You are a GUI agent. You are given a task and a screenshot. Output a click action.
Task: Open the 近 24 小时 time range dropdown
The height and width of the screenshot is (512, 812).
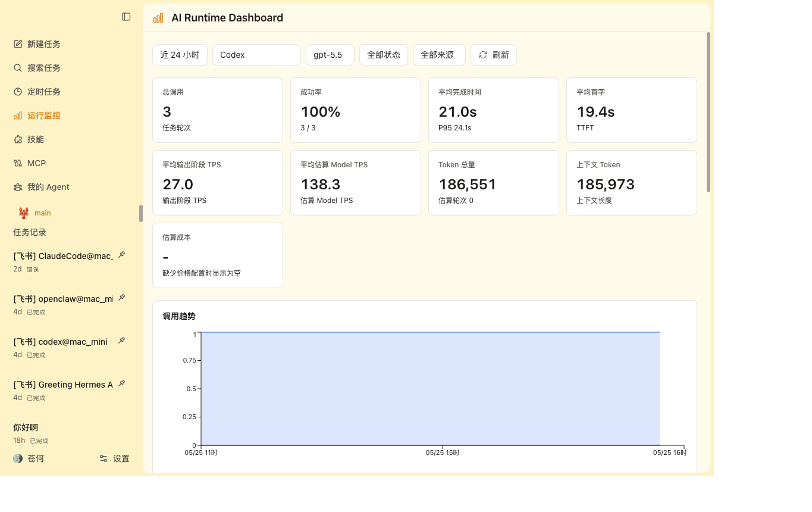pos(180,55)
